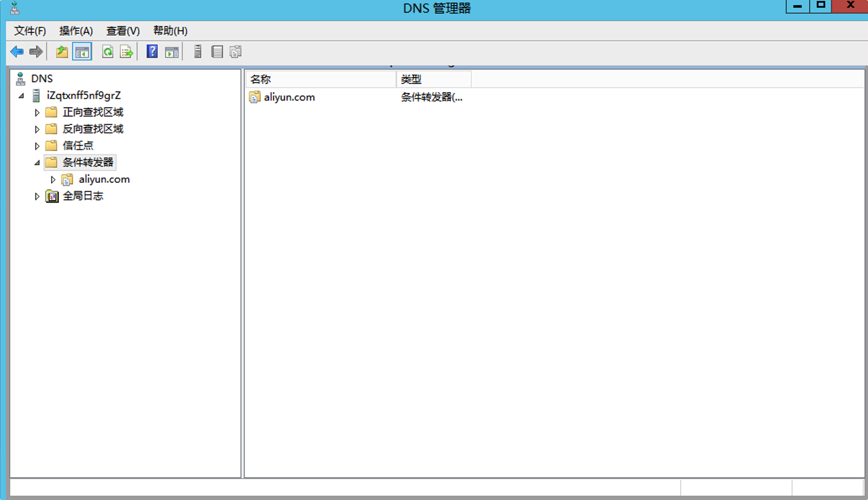Toggle Show/Hide Action Pane toolbar button

[x=172, y=52]
